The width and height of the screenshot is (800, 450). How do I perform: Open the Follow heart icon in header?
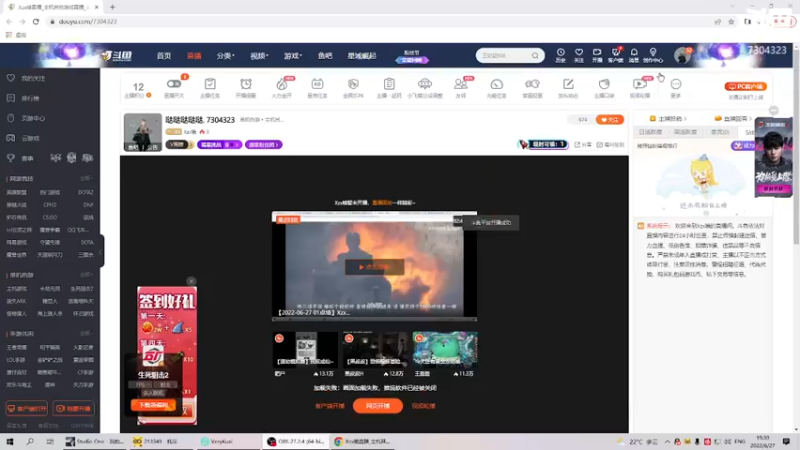[x=579, y=53]
